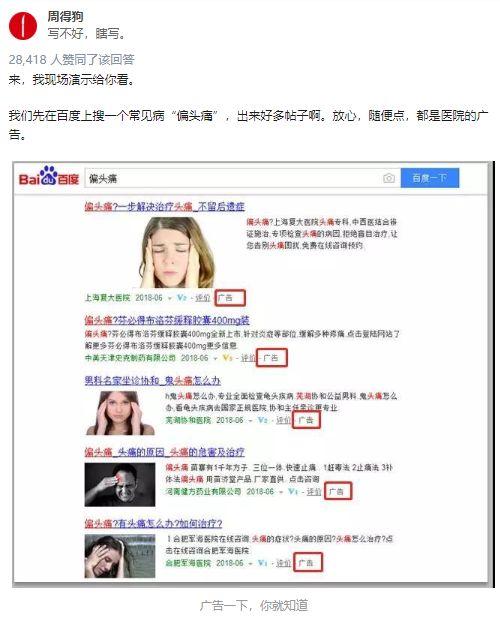Expand dropdown arrow beside 合肥军海医院 date
This screenshot has height=627, width=500.
250,563
